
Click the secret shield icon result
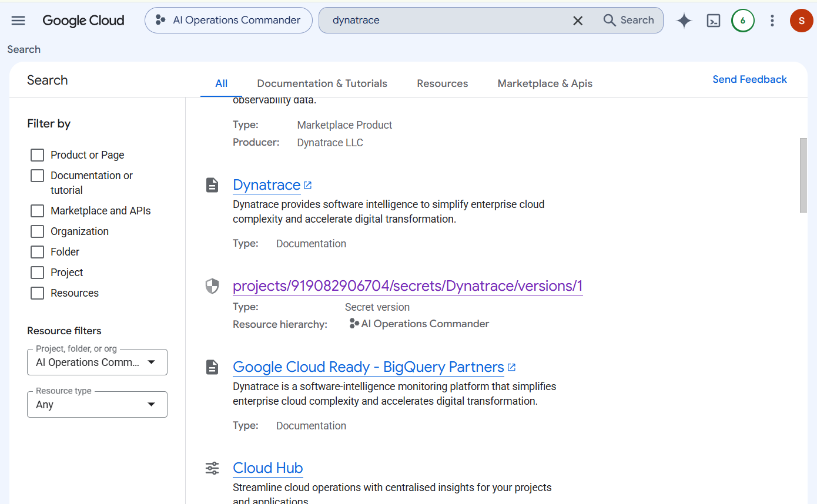[x=212, y=286]
